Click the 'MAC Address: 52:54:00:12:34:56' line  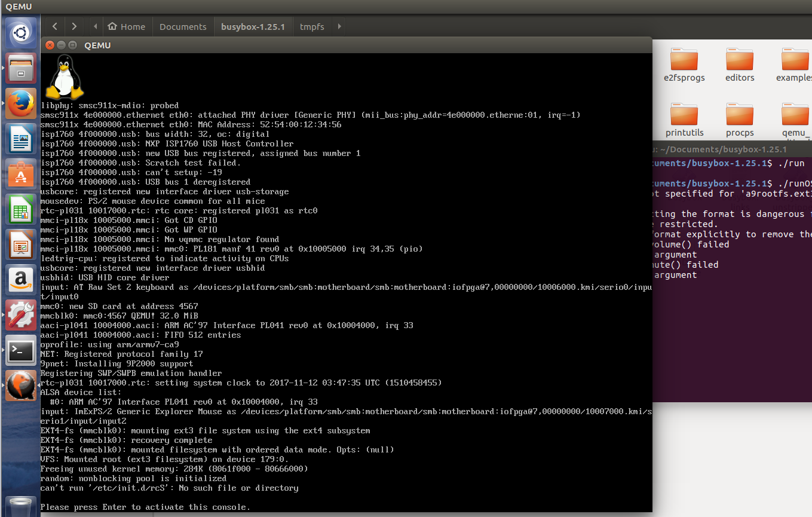[x=191, y=124]
